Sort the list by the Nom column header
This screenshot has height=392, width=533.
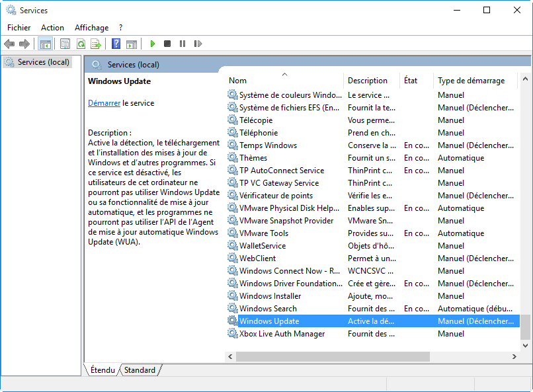point(237,81)
